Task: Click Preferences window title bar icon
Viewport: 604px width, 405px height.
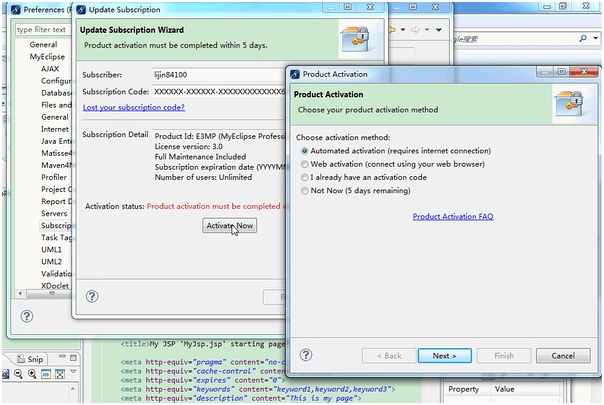Action: click(16, 10)
